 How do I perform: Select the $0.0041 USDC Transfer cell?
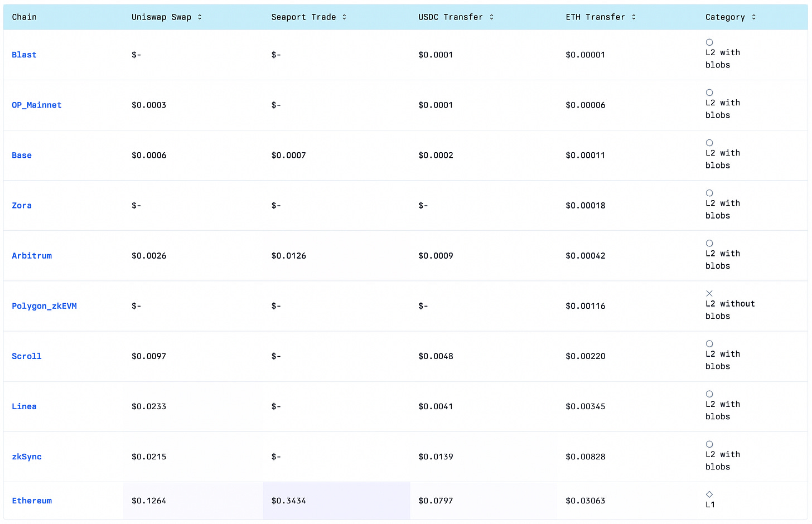pos(484,406)
